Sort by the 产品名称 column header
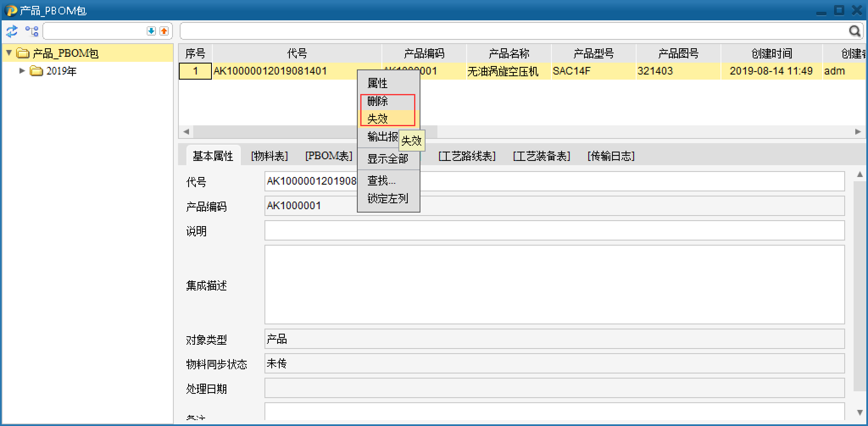The image size is (868, 426). (509, 53)
